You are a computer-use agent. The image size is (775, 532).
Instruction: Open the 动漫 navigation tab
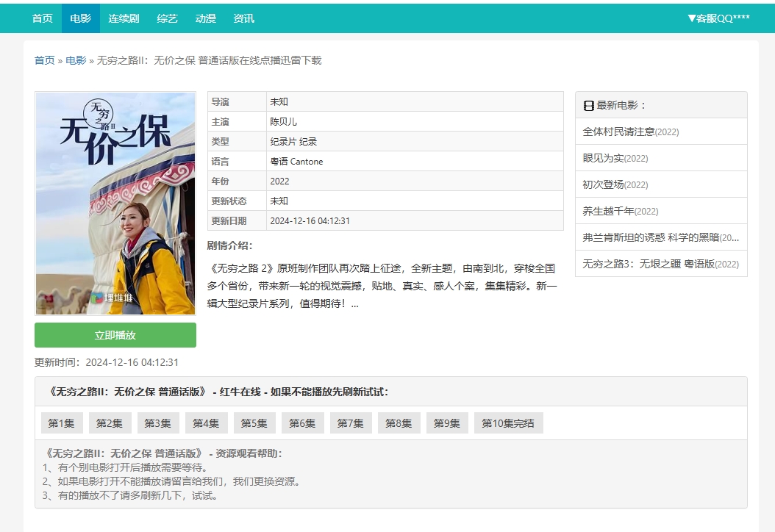[205, 18]
